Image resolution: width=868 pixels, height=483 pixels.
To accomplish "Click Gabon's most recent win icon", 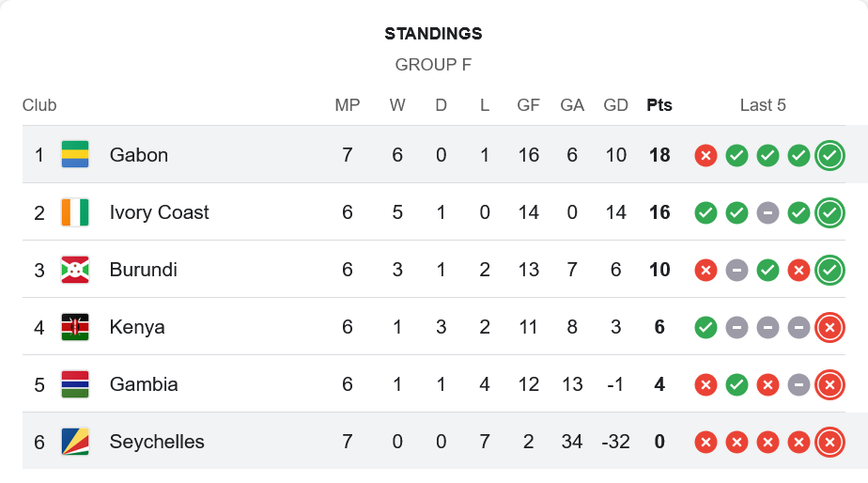I will pyautogui.click(x=829, y=155).
